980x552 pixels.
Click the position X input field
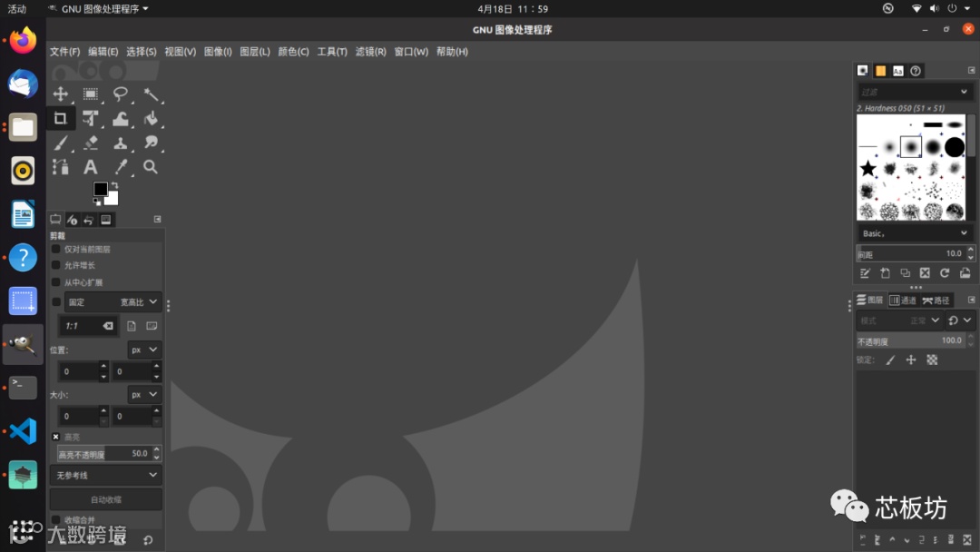(77, 371)
